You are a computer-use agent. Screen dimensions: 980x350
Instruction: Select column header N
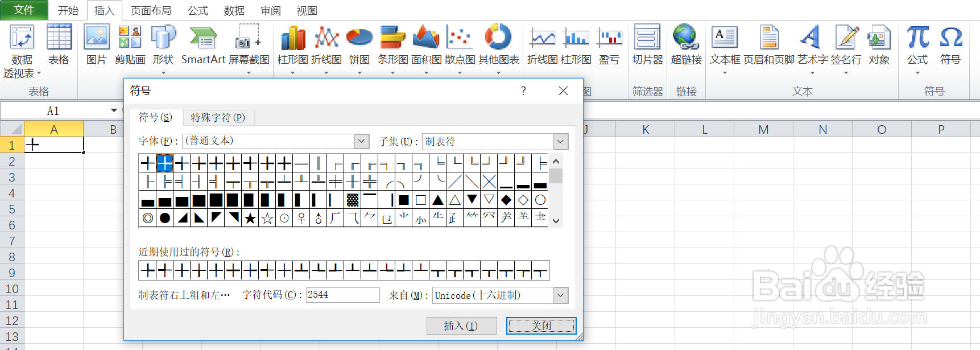[823, 129]
